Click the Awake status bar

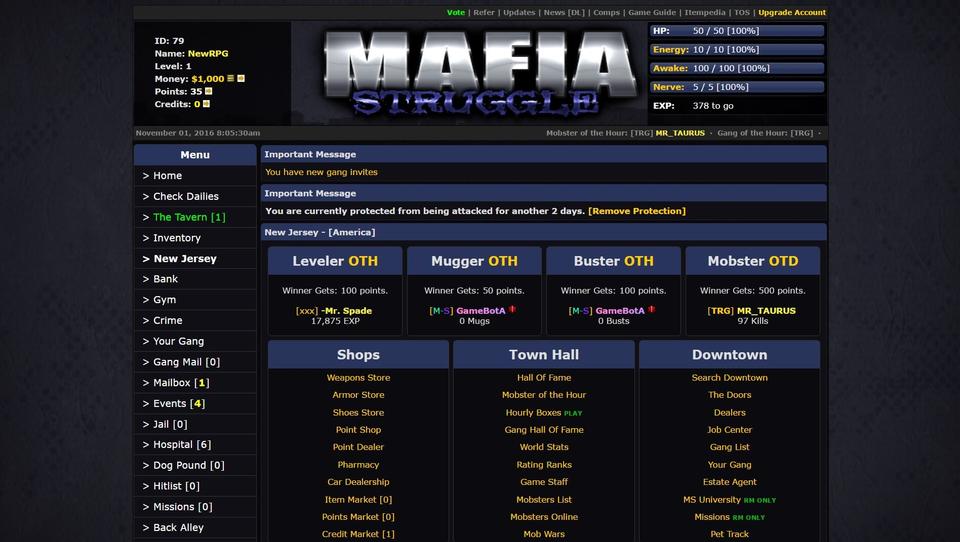coord(737,68)
